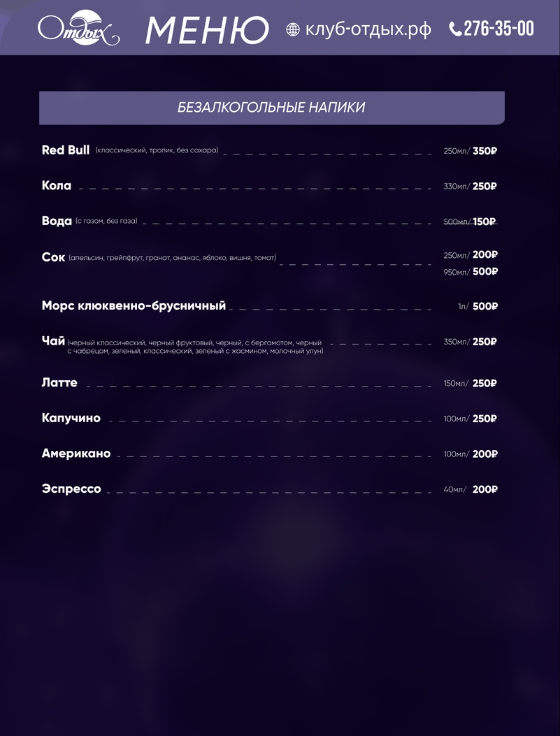Select the БЕЗАЛКОГОЛЬНЫЕ НАПИТКИ section header
Viewport: 560px width, 736px height.
tap(271, 108)
